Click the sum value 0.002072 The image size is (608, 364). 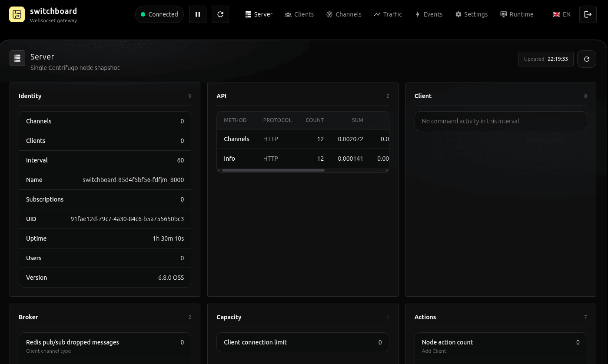pyautogui.click(x=350, y=139)
